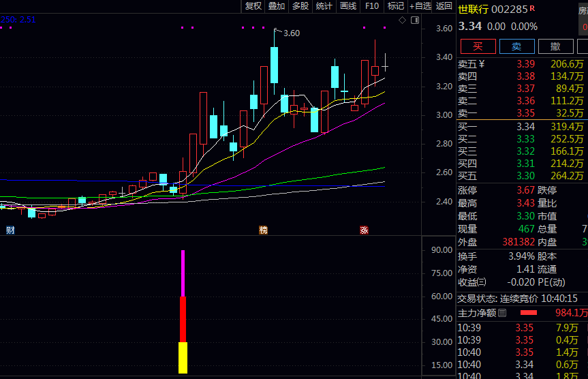Click the 返回 back button
Image resolution: width=588 pixels, height=379 pixels.
click(444, 6)
